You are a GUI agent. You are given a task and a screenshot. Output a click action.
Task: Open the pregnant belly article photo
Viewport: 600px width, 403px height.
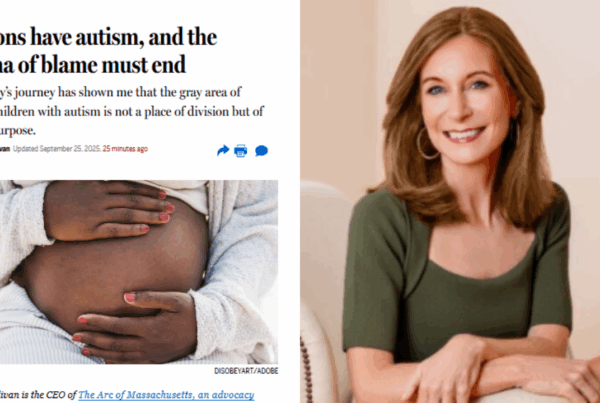139,272
